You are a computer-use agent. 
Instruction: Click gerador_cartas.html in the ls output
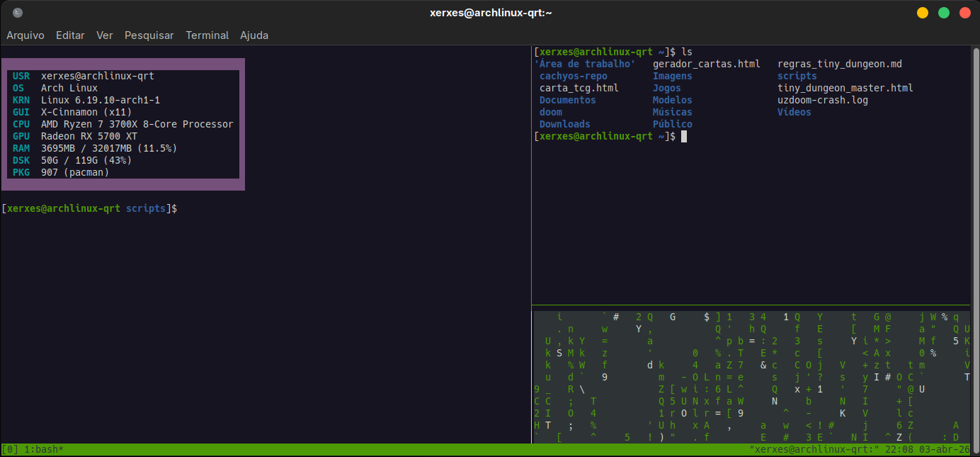tap(706, 64)
